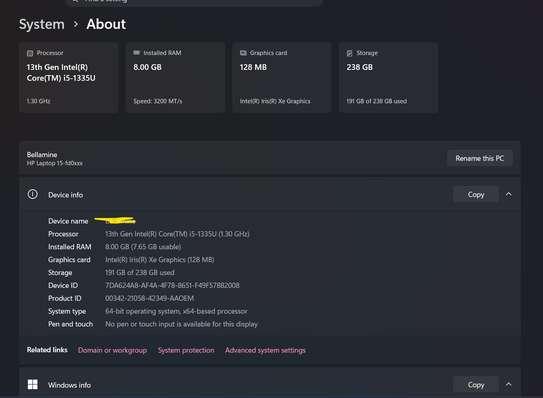Copy the Device info details
Image resolution: width=543 pixels, height=398 pixels.
(476, 195)
